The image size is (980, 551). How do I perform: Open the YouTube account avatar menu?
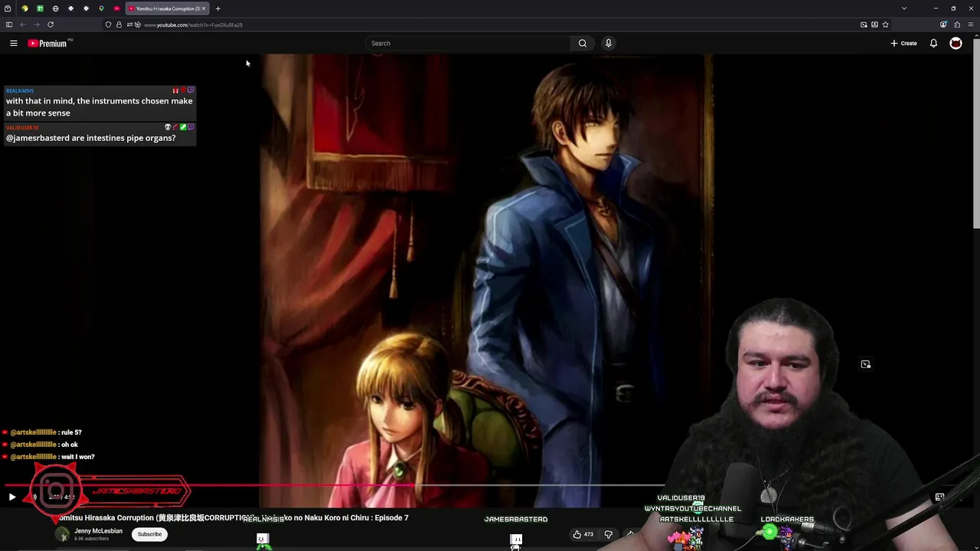click(x=955, y=44)
